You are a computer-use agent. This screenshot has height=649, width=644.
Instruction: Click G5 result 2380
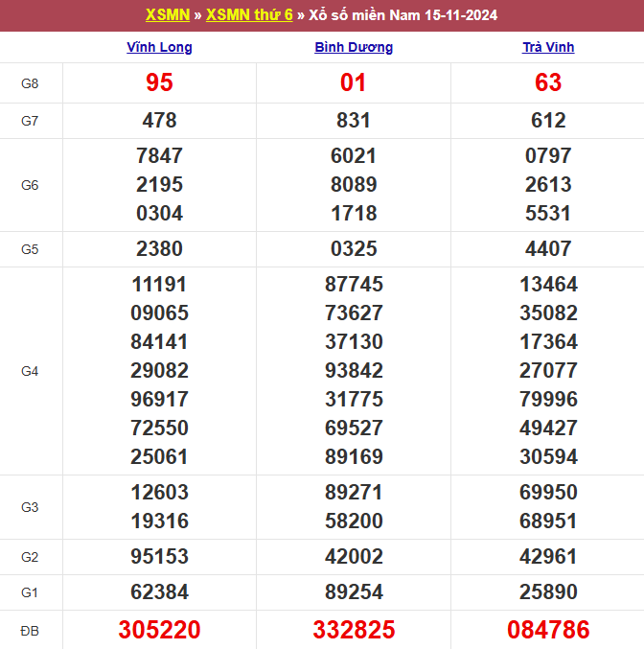point(159,249)
